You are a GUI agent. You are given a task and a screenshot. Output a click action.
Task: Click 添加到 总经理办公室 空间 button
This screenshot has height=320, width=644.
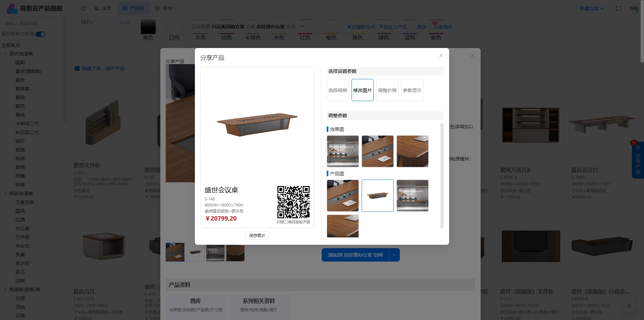click(355, 255)
